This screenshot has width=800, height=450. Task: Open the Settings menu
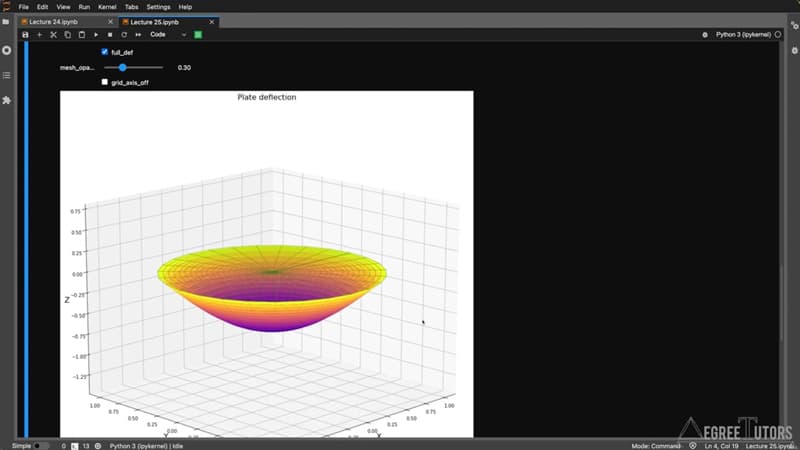(158, 7)
